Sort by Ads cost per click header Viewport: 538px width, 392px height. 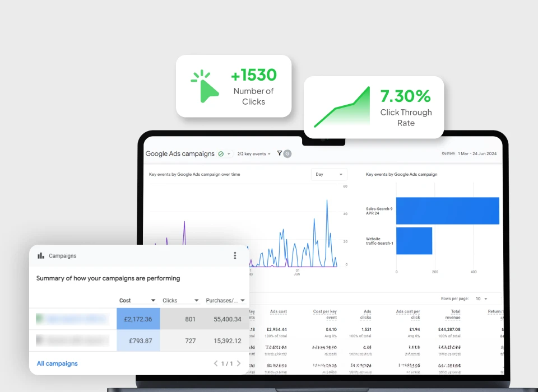(x=408, y=315)
